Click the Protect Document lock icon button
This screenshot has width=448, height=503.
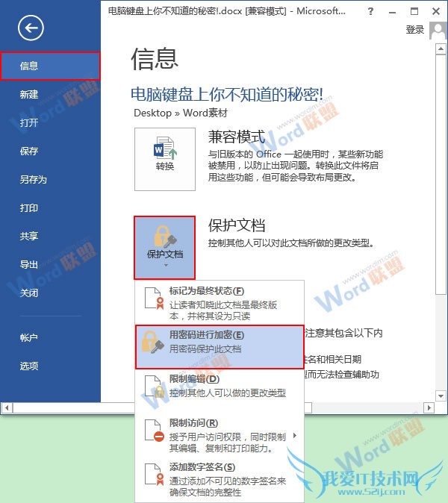[164, 247]
